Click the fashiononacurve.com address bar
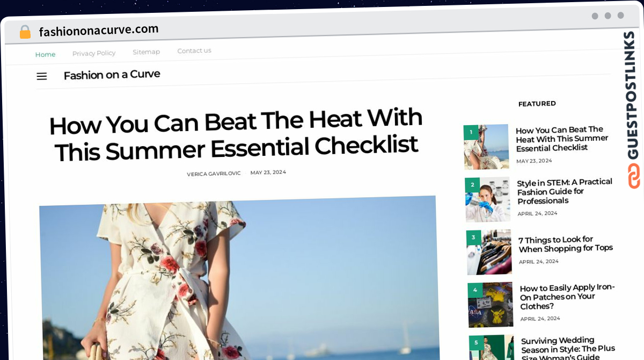This screenshot has height=360, width=644. point(99,31)
